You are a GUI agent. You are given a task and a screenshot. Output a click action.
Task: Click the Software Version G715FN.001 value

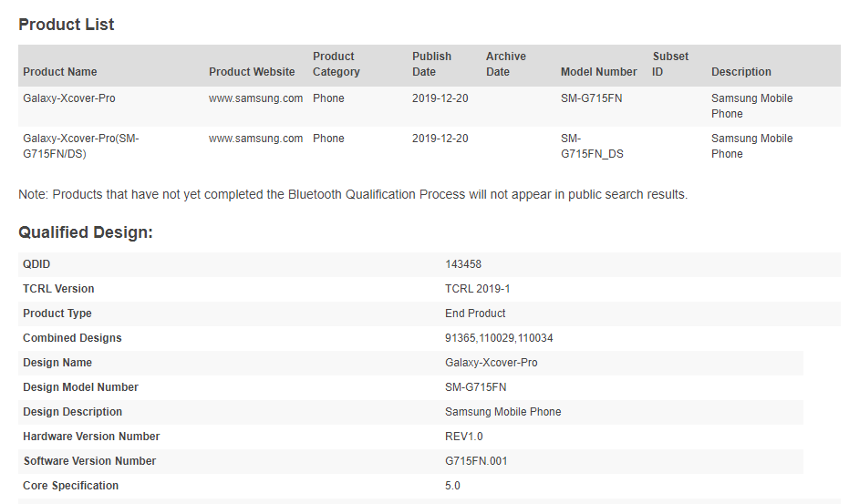point(476,460)
